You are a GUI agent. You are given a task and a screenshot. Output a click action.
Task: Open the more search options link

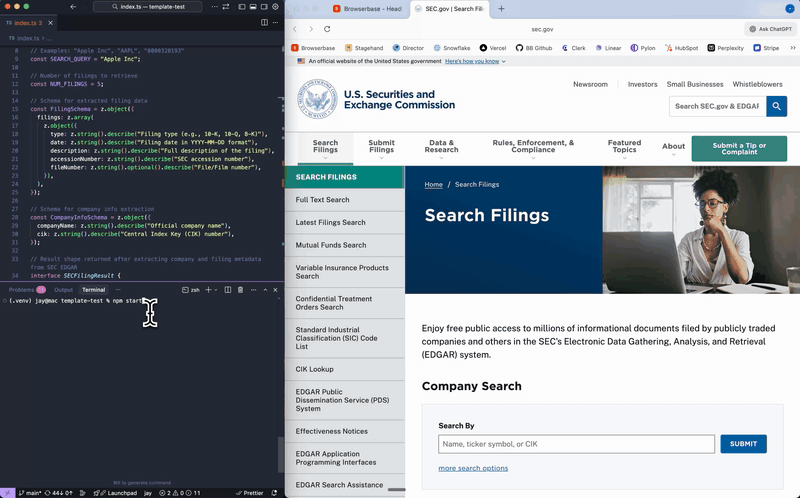473,468
